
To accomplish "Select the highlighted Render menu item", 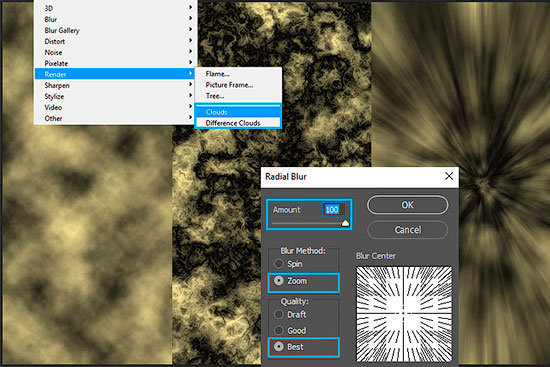I will [x=115, y=74].
